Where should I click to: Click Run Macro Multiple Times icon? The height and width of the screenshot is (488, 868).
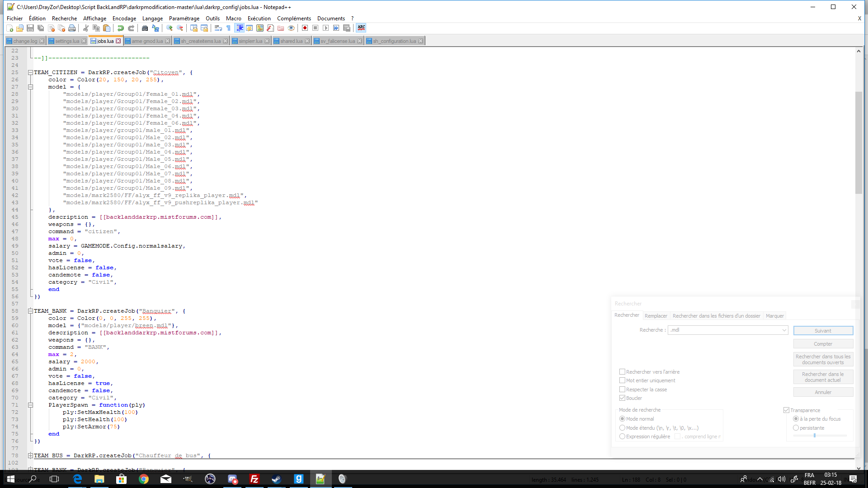click(336, 28)
